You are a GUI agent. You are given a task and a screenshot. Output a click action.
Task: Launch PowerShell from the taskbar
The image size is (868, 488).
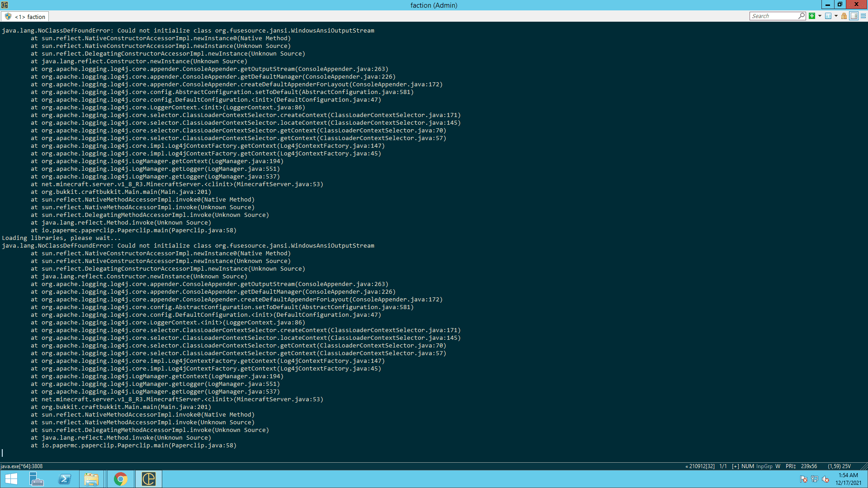(65, 479)
